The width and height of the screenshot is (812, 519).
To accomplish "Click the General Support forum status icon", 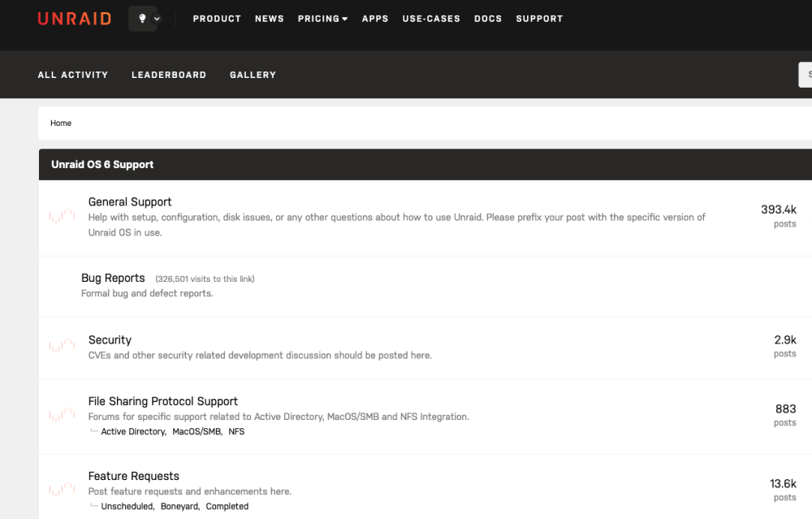I will tap(63, 215).
